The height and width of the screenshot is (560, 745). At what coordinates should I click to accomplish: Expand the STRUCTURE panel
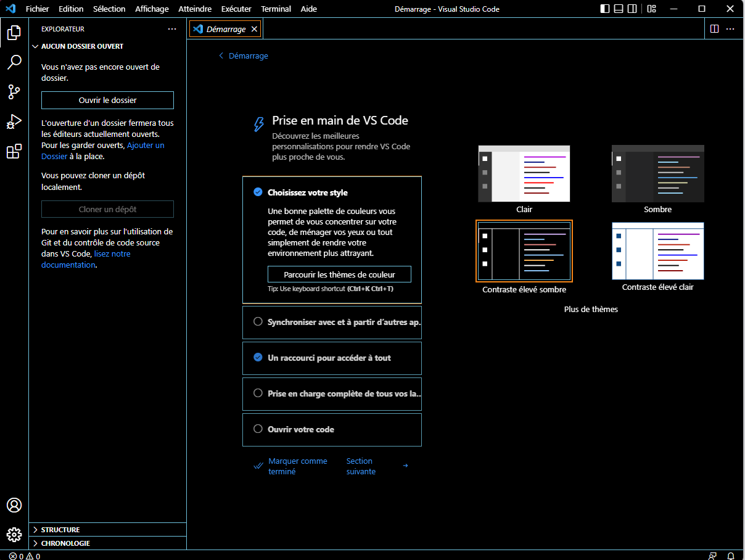[x=60, y=529]
